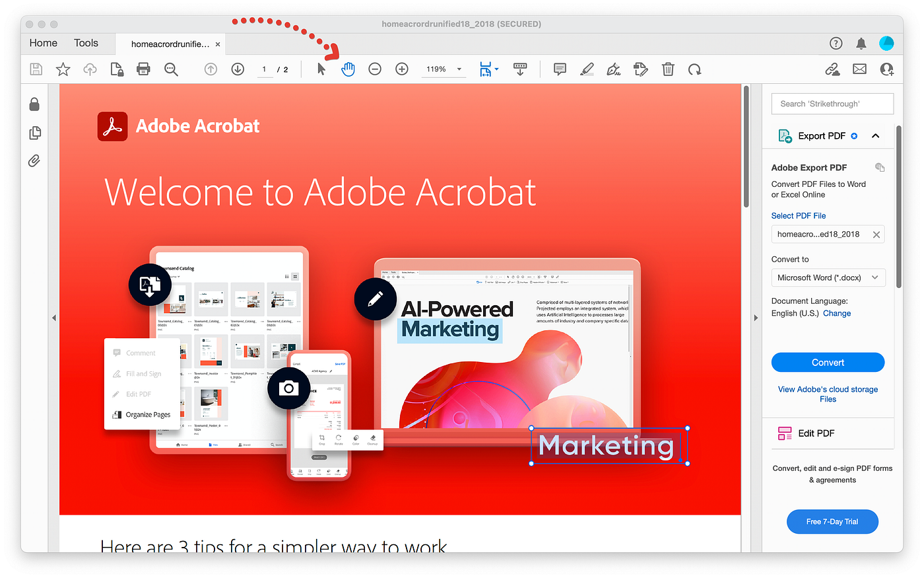Toggle the document security lock panel
The height and width of the screenshot is (578, 924).
[34, 104]
